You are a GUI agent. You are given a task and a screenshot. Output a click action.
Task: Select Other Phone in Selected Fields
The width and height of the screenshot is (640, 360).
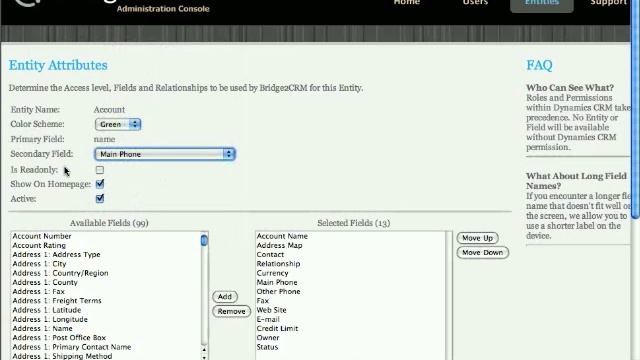pos(351,291)
